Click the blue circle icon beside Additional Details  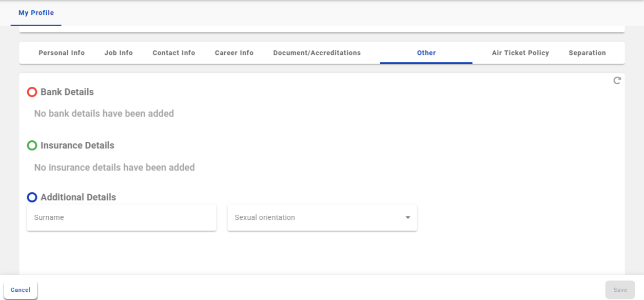tap(32, 197)
